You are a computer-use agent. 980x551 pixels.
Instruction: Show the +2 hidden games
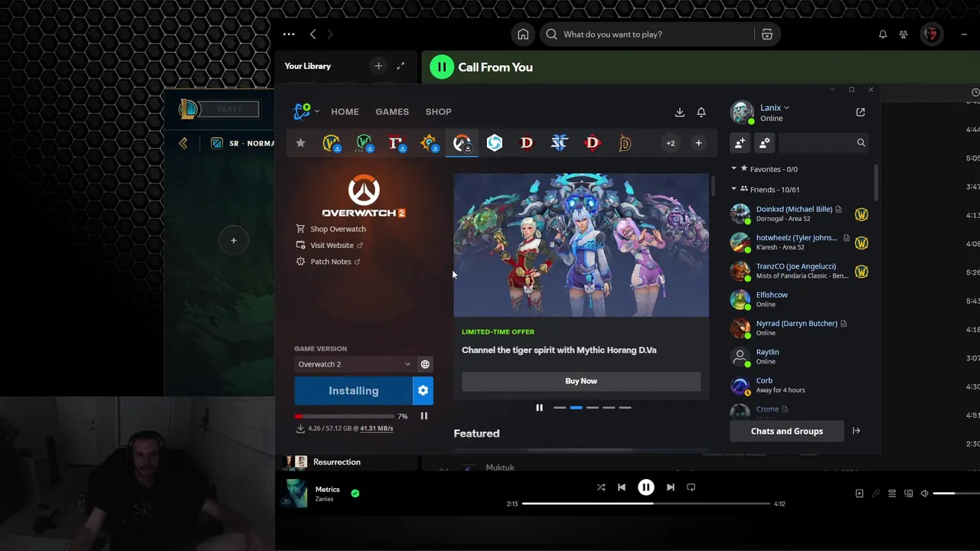click(x=671, y=143)
